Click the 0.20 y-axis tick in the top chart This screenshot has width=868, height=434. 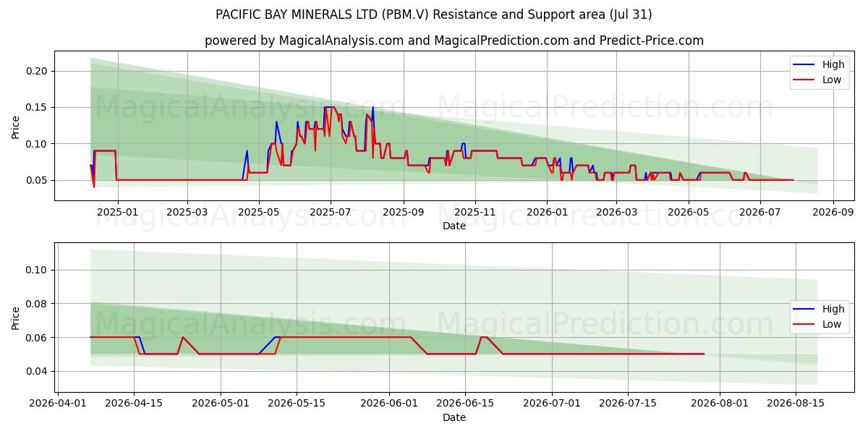[x=38, y=71]
